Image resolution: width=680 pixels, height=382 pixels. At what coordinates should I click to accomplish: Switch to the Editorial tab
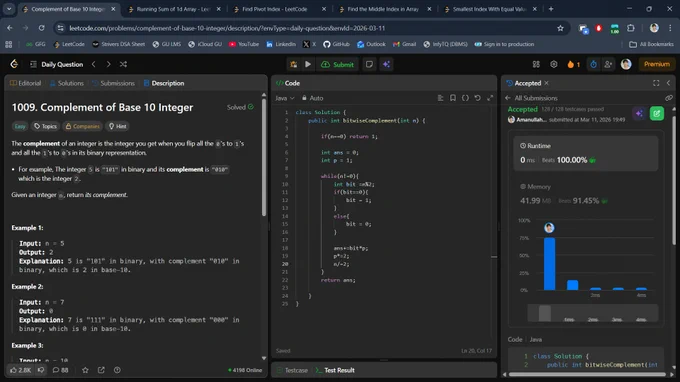point(26,83)
